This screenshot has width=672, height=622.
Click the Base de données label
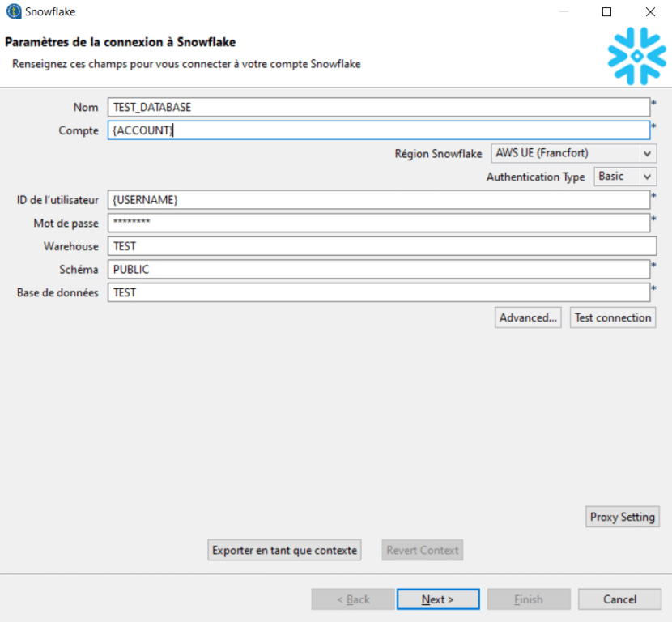click(57, 293)
